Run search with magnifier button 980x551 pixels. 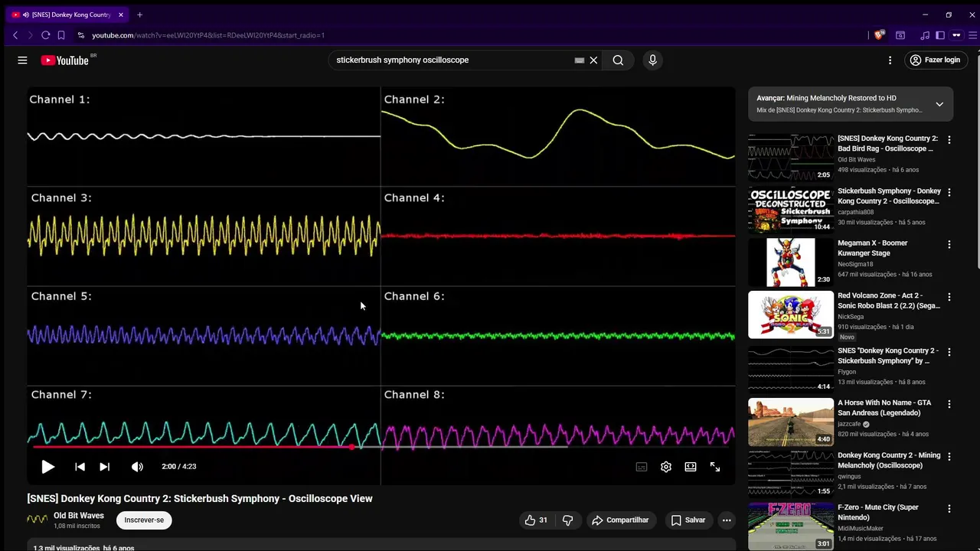(618, 60)
